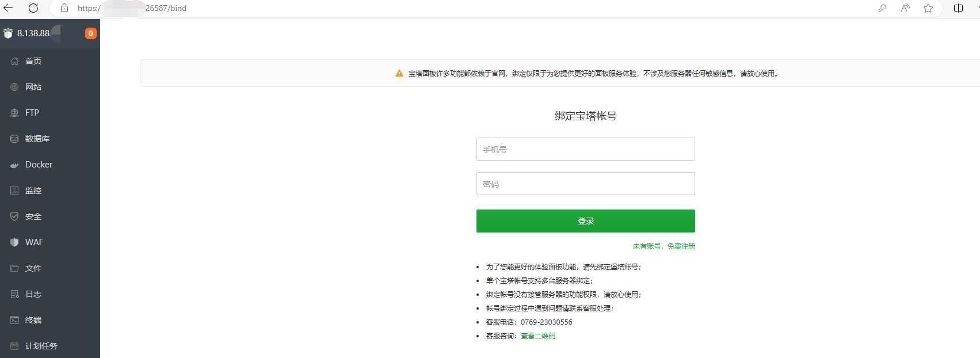The image size is (980, 358).
Task: Open FTP menu item
Action: click(50, 113)
